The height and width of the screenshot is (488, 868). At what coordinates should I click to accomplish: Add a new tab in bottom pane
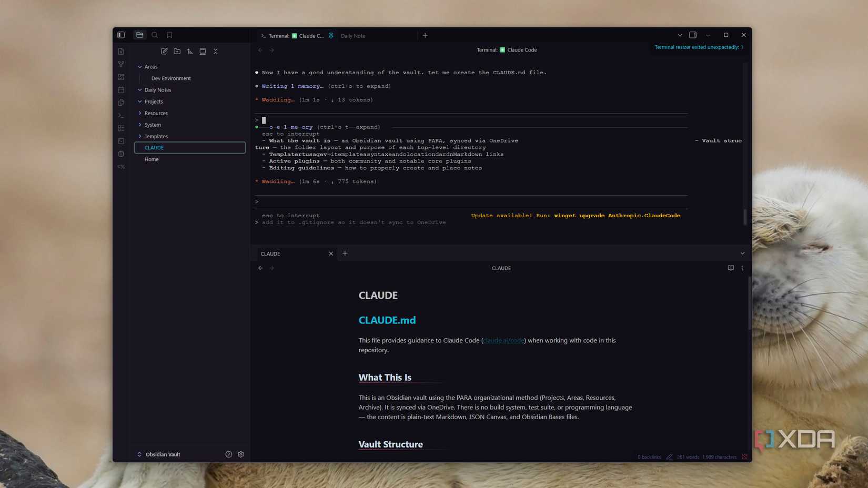coord(345,253)
